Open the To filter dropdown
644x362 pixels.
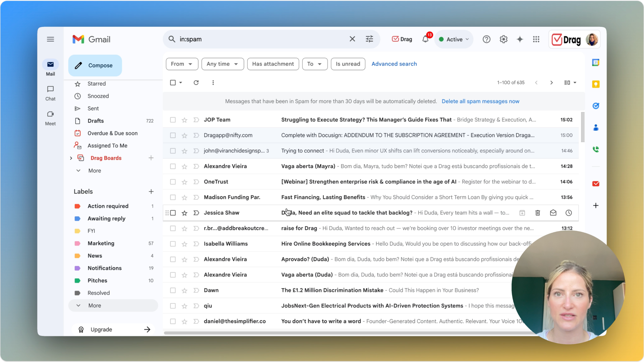coord(314,64)
